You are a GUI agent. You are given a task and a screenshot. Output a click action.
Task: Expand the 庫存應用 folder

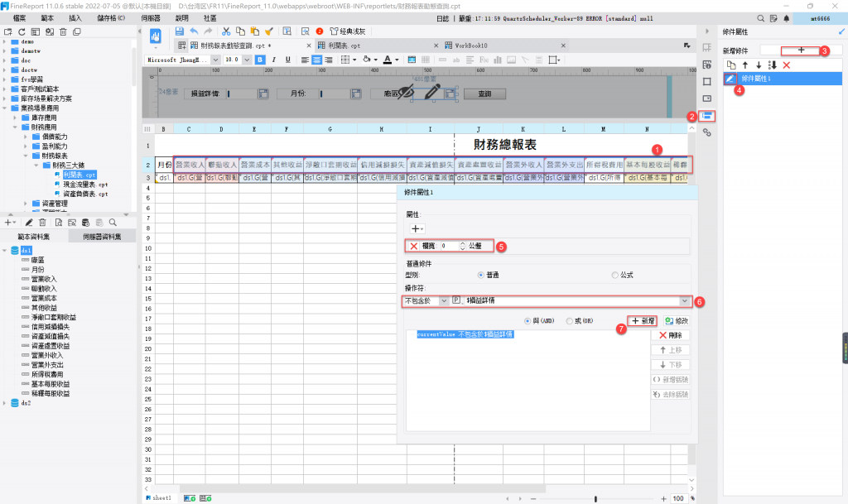15,118
